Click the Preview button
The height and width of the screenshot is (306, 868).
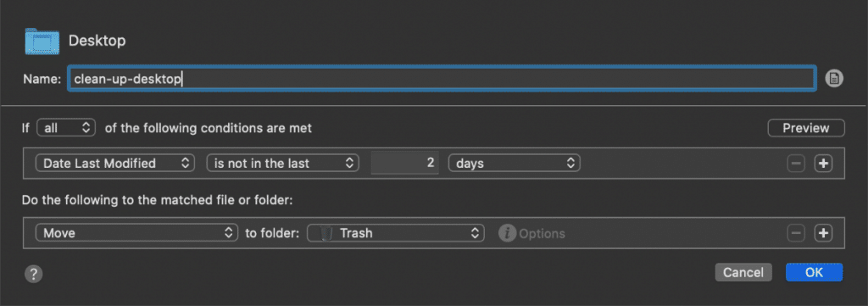click(806, 128)
